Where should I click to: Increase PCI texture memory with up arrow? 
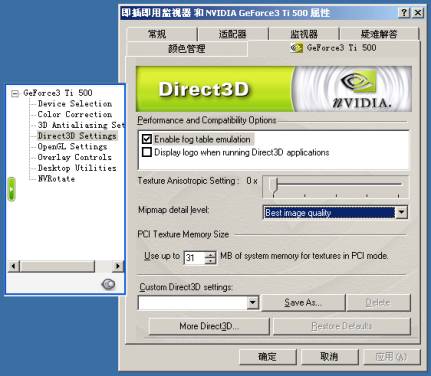click(x=210, y=255)
